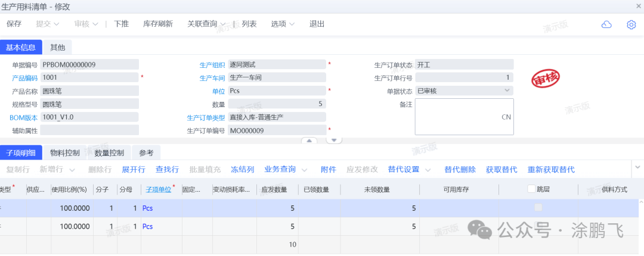The width and height of the screenshot is (644, 256).
Task: Select the 数量控制 tab
Action: pyautogui.click(x=109, y=153)
